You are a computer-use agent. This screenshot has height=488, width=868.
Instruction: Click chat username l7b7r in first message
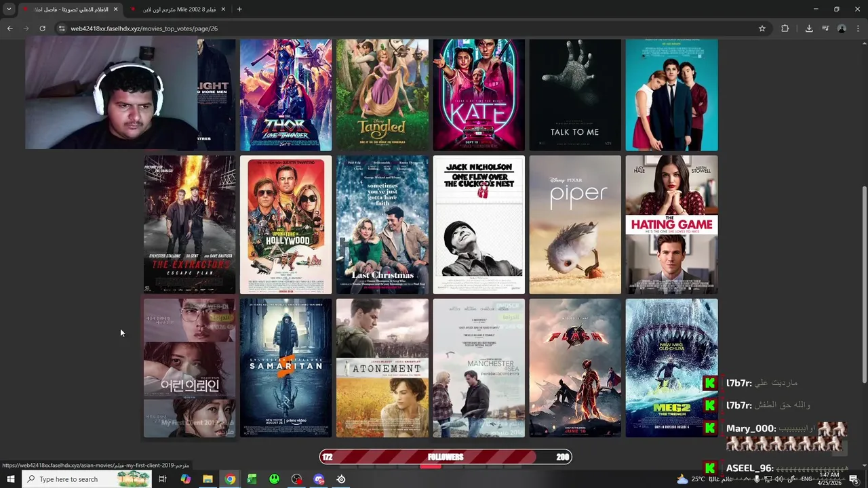click(x=739, y=383)
